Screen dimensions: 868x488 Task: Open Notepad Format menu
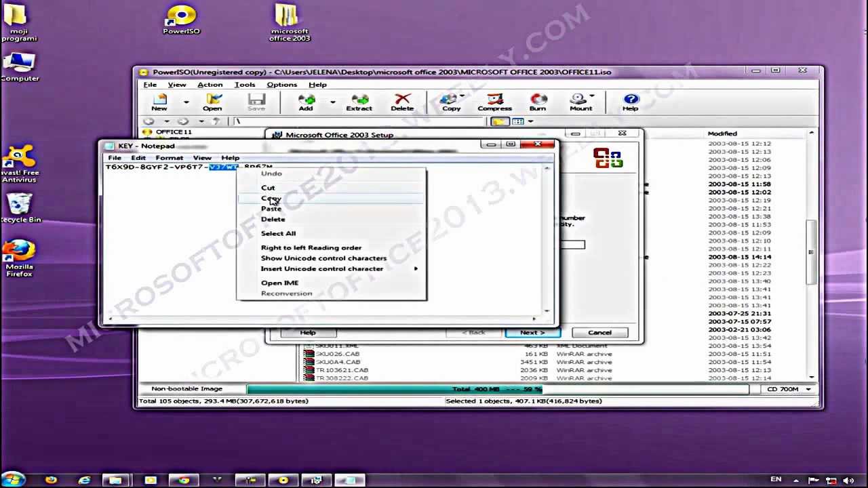[x=169, y=158]
